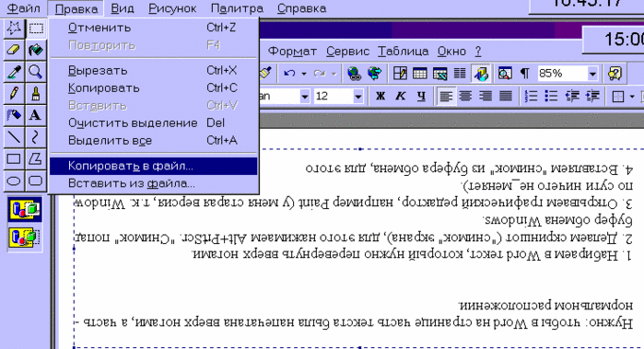Screen dimensions: 644x349
Task: Open the font size 12 dropdown arrow
Action: (x=358, y=97)
